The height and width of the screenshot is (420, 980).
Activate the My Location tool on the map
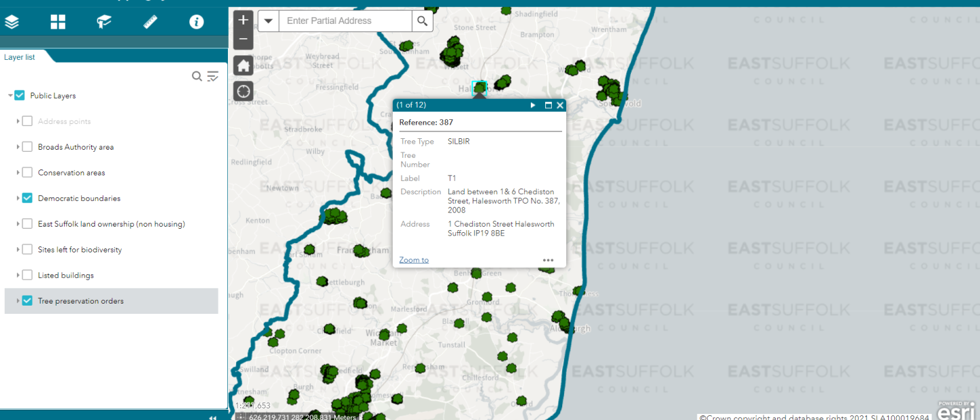coord(243,91)
